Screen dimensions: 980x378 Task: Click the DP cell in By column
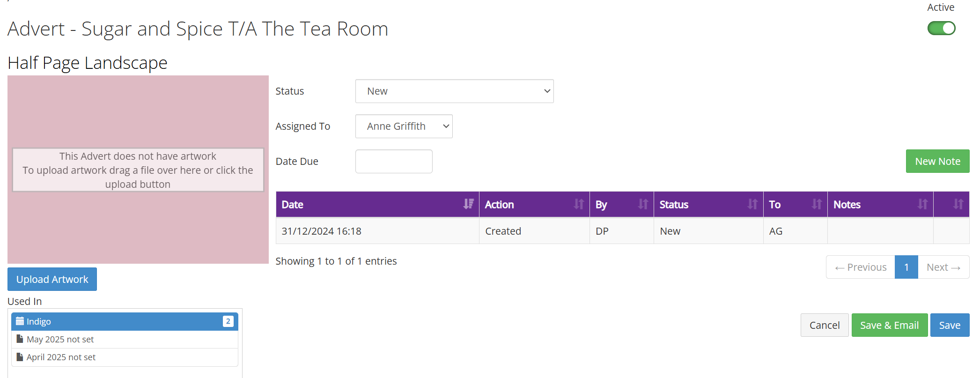(622, 231)
